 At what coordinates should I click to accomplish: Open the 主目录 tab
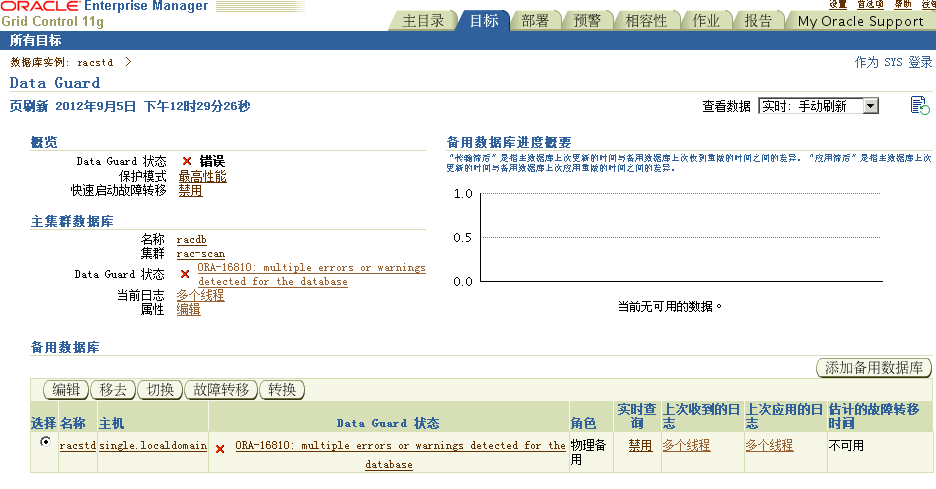[423, 21]
